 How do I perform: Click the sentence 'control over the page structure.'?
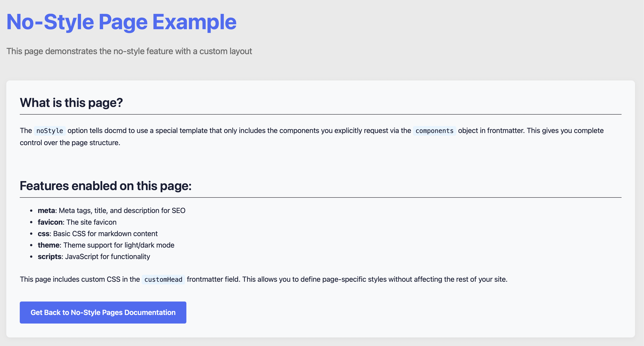point(70,143)
